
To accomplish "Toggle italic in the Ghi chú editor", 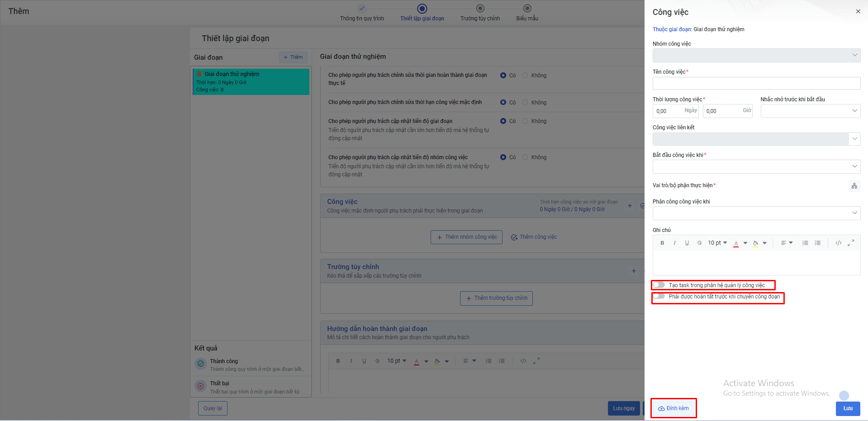I will click(674, 243).
